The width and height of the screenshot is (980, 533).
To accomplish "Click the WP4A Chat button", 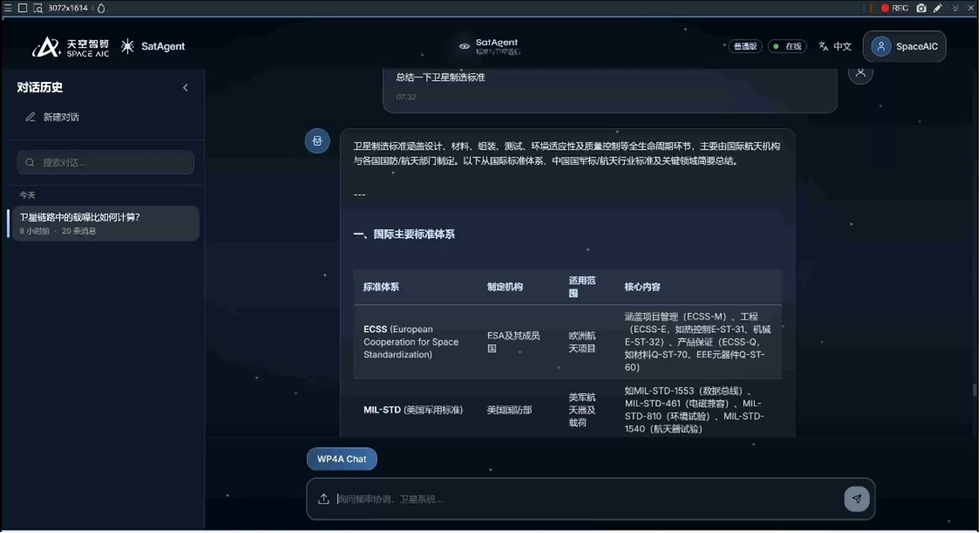I will pyautogui.click(x=342, y=459).
